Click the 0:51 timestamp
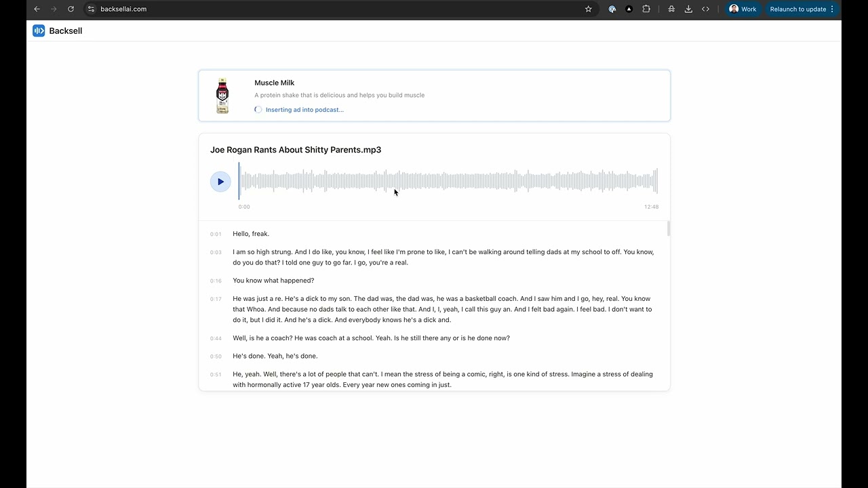This screenshot has height=488, width=868. point(216,375)
